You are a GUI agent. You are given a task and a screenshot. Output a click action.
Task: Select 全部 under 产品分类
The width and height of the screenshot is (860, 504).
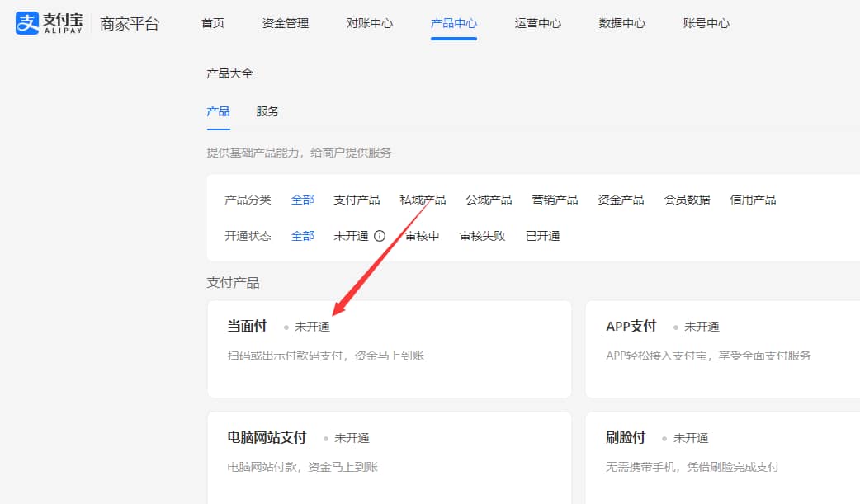click(302, 199)
